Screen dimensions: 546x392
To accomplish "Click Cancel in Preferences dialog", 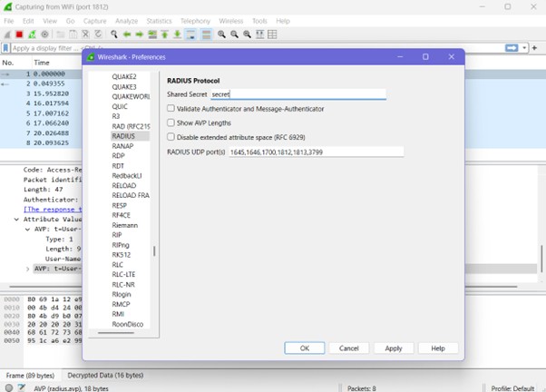I will pos(349,348).
